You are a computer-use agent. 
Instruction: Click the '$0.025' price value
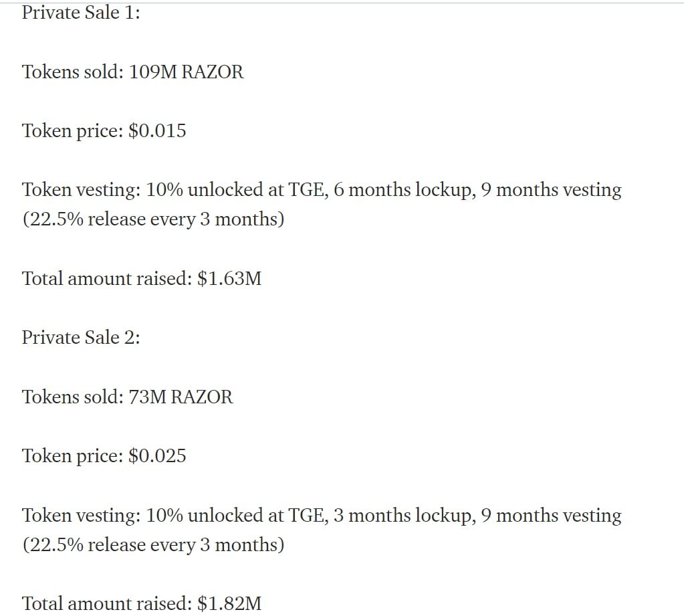point(157,456)
